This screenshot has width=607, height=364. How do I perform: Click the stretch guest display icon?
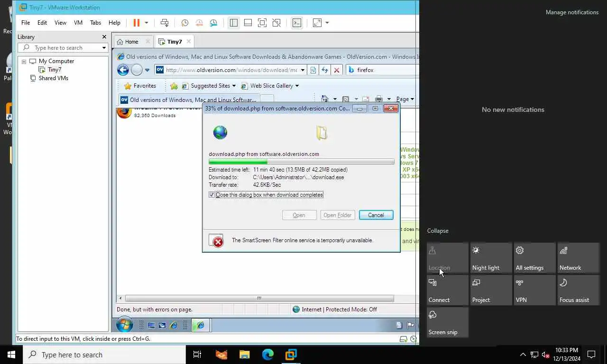pos(317,23)
